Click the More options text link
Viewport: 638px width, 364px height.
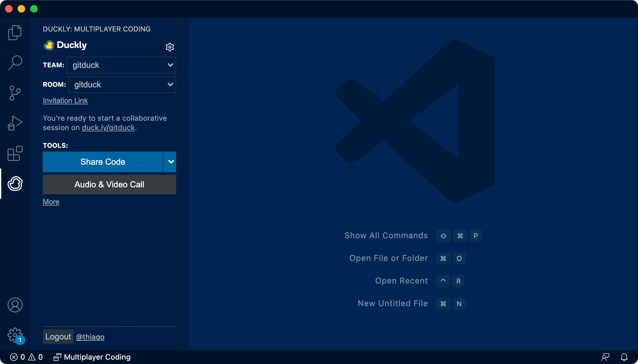coord(50,202)
